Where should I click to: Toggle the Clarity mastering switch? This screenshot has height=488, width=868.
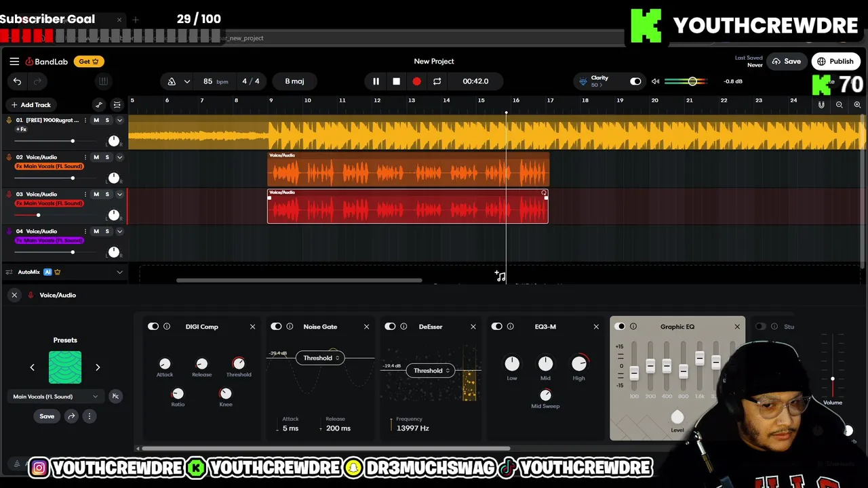click(635, 81)
